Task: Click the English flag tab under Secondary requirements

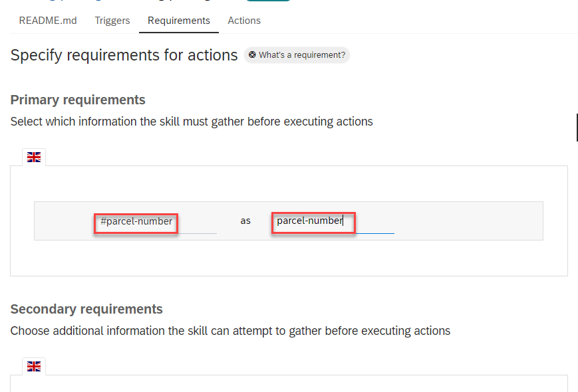Action: tap(34, 366)
